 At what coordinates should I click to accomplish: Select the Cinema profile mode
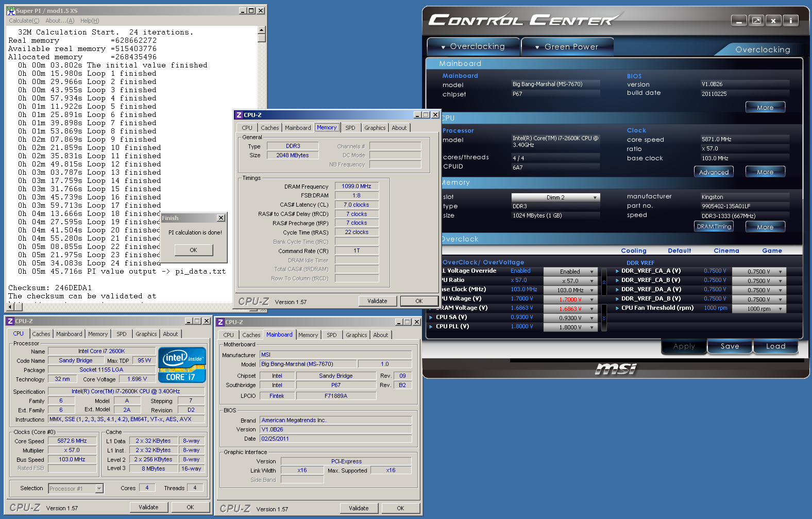pos(726,251)
